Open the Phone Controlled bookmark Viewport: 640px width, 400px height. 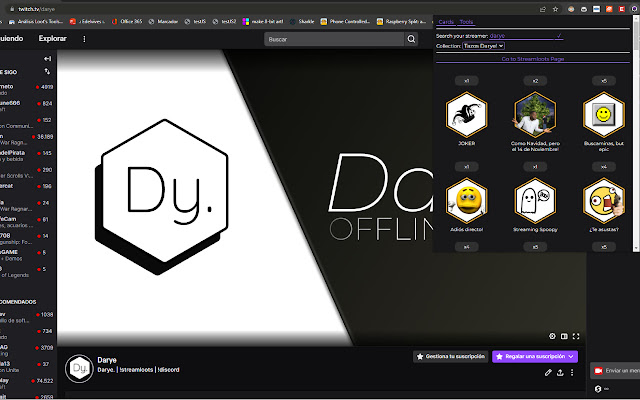point(345,22)
